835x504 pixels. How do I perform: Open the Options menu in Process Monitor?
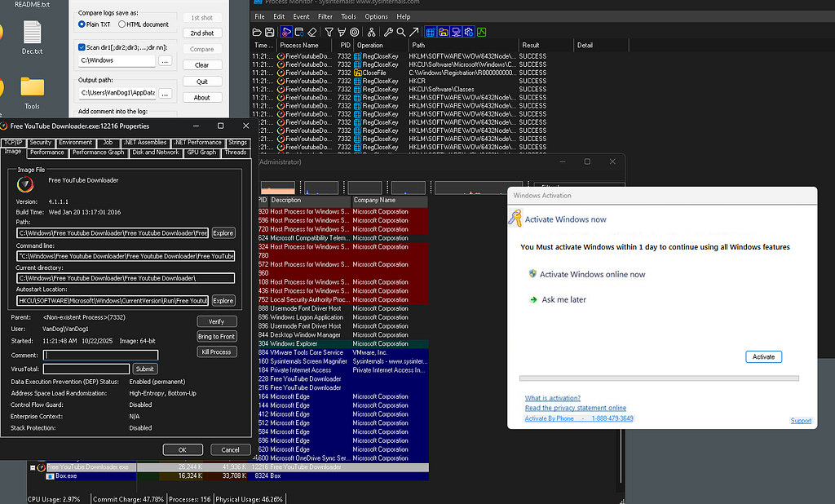376,16
